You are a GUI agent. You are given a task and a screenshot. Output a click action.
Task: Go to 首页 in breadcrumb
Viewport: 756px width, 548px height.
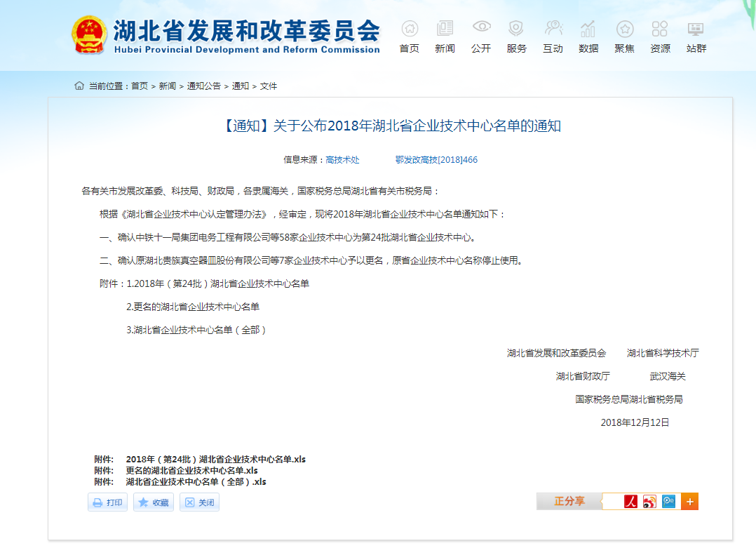pos(140,86)
